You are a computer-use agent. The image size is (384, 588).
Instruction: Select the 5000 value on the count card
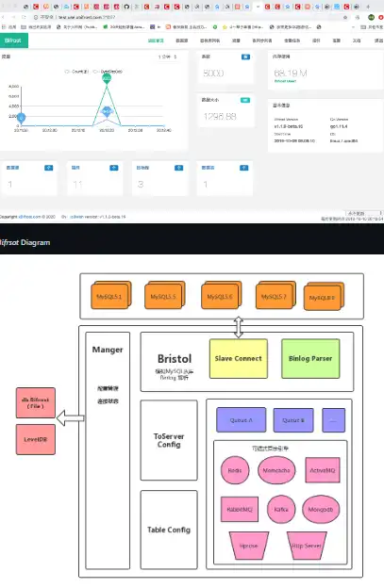click(213, 73)
